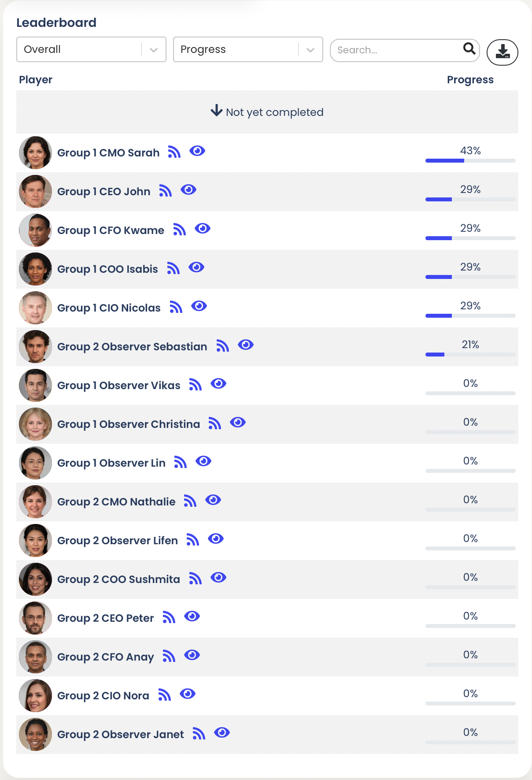The width and height of the screenshot is (532, 780).
Task: Click Sarah's 43% progress bar
Action: [470, 160]
